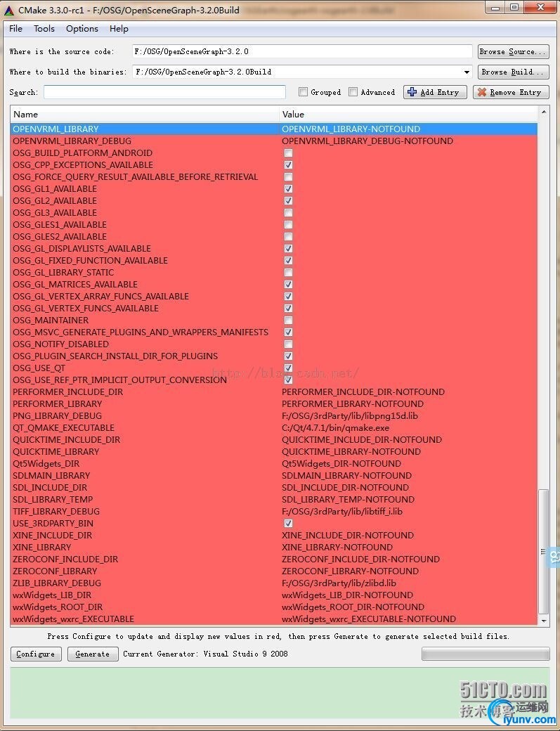Click the blue plus Add Entry icon
The image size is (560, 731).
(x=412, y=92)
